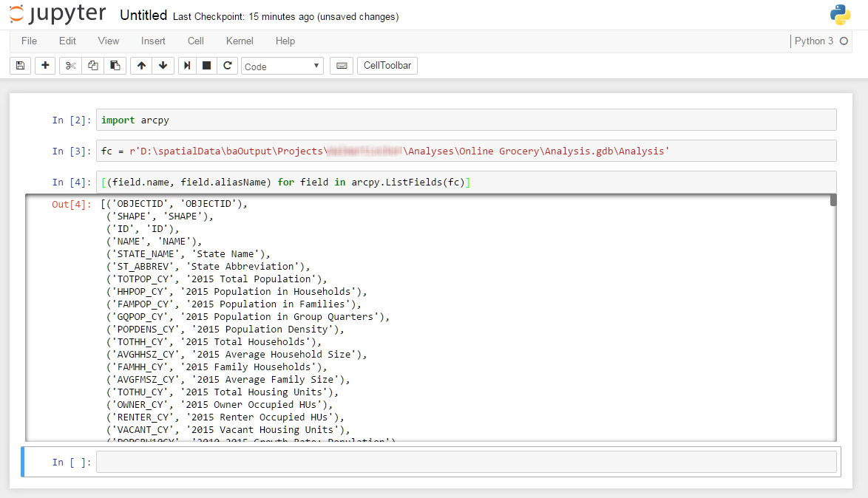Screen dimensions: 868x498
Task: Click the CellToolbar button
Action: pyautogui.click(x=387, y=65)
